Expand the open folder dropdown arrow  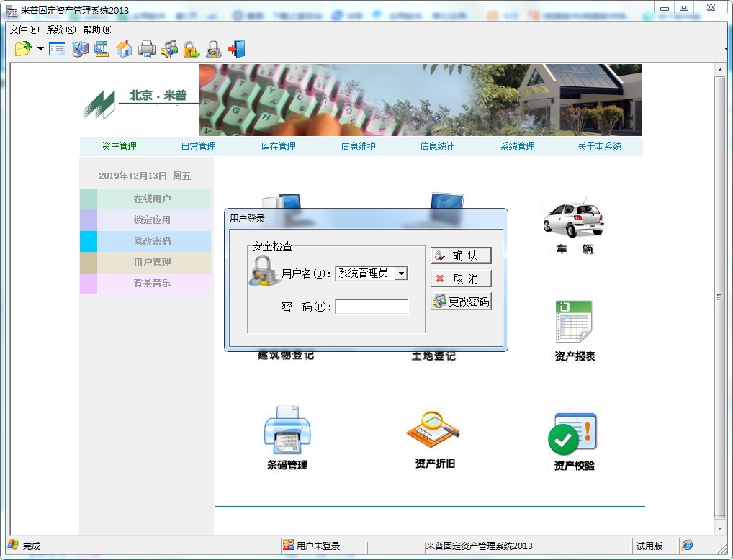[40, 49]
